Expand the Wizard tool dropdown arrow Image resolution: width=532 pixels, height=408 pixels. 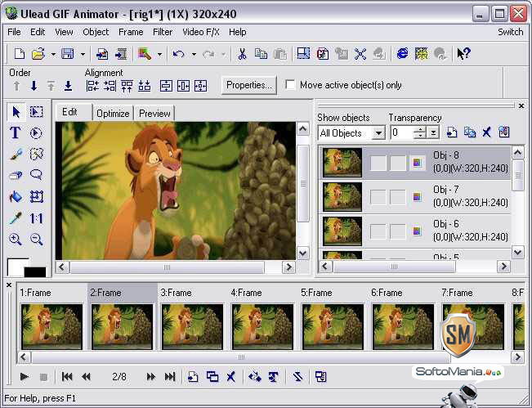(x=159, y=54)
